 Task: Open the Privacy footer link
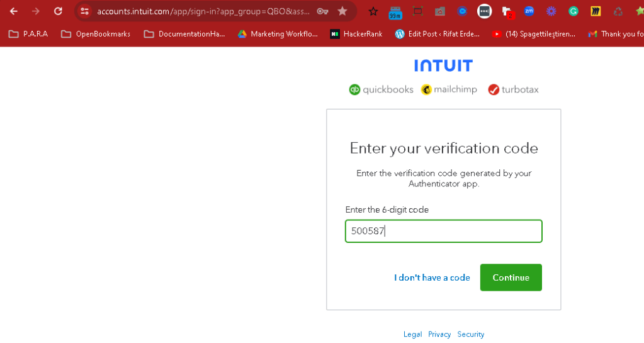439,334
